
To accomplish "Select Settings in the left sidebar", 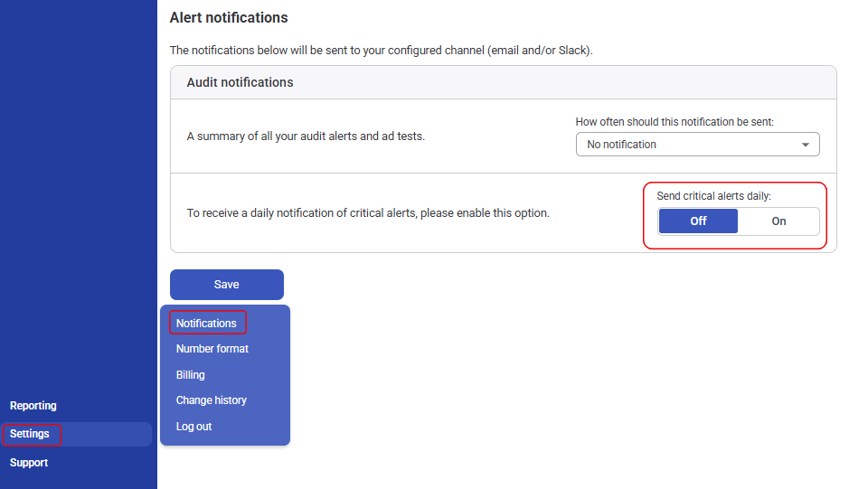I will coord(30,434).
